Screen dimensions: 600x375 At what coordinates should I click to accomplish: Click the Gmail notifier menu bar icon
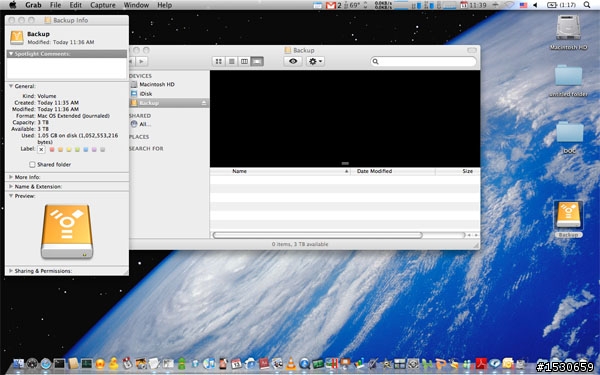coord(331,5)
